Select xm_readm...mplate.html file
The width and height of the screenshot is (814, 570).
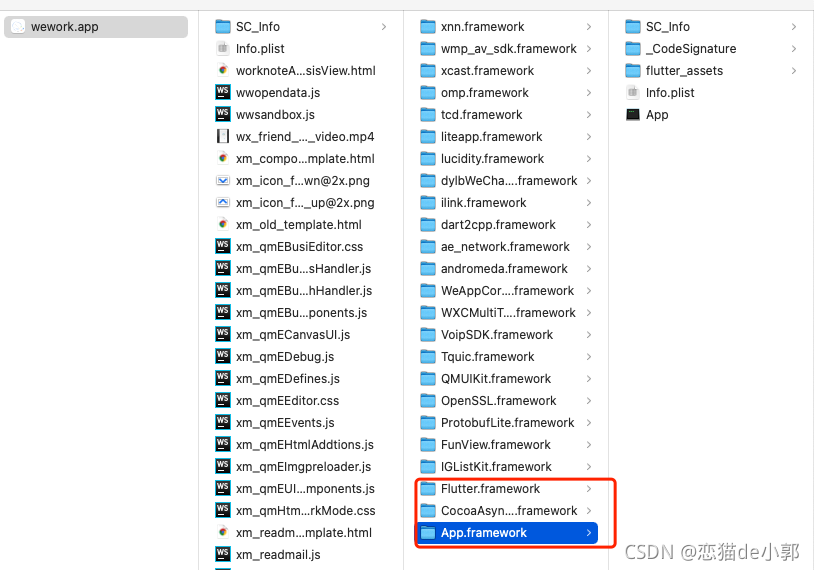point(301,533)
